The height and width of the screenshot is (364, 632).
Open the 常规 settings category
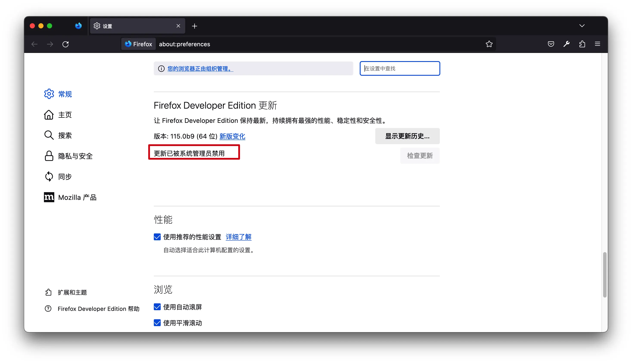[58, 94]
